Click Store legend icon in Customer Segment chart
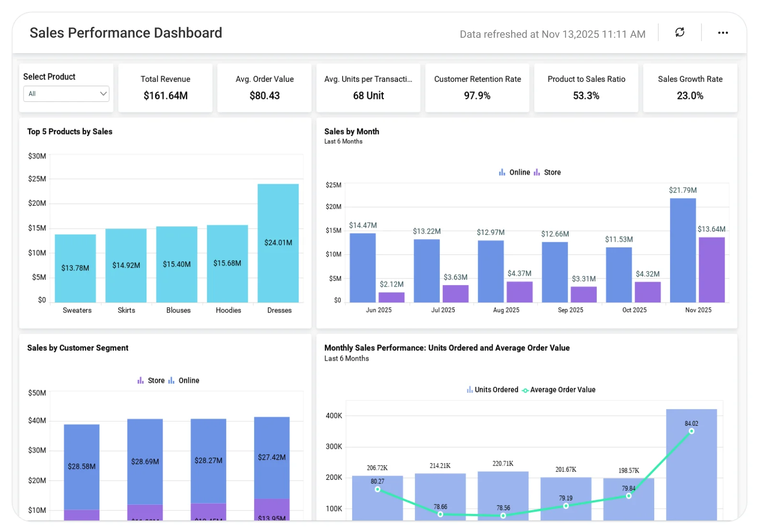 click(x=140, y=380)
